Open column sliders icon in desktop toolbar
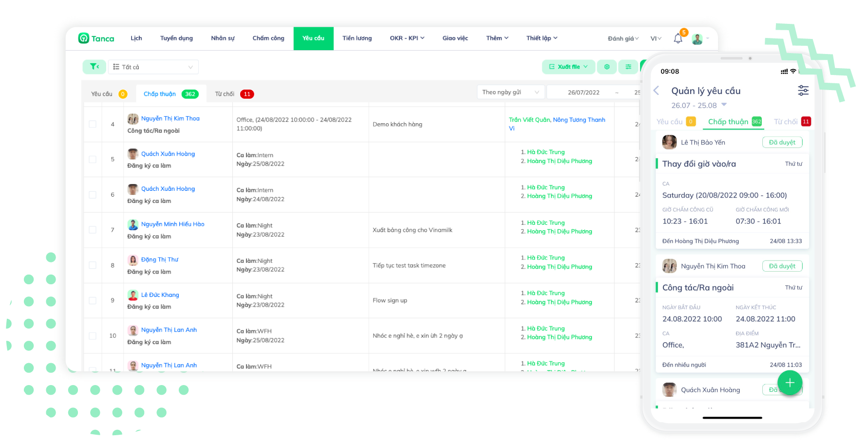 click(628, 67)
